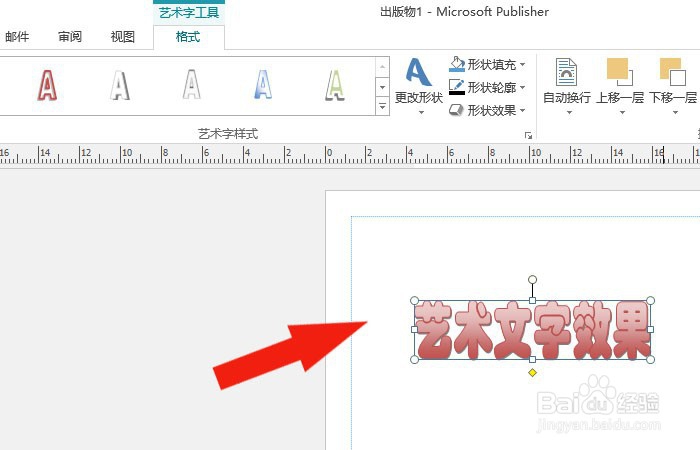This screenshot has width=700, height=450.
Task: Click the 形状填充 paint bucket icon
Action: coord(457,64)
